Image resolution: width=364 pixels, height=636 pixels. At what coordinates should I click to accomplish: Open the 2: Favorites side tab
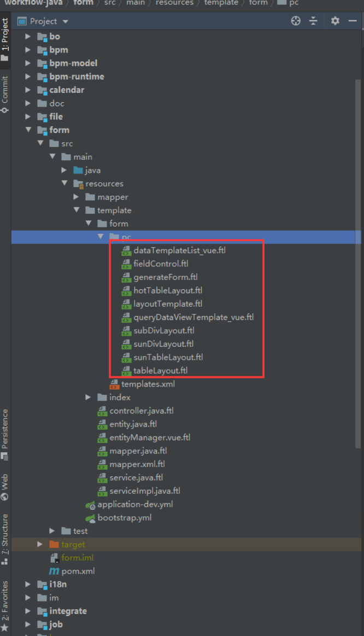click(5, 606)
